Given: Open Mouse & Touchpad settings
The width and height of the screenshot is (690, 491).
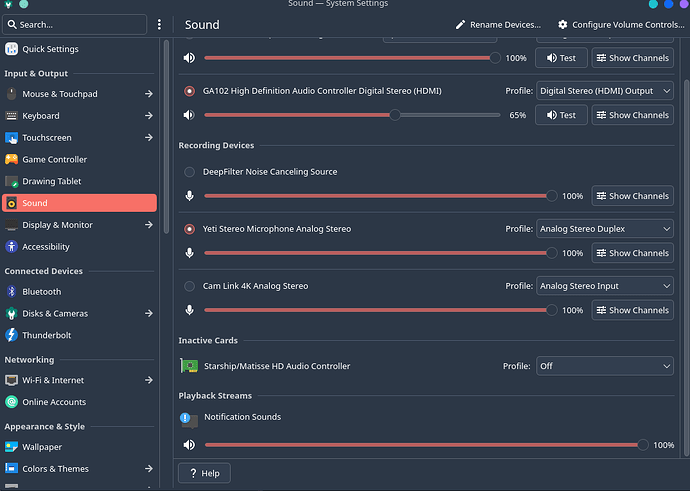Looking at the screenshot, I should (x=79, y=94).
